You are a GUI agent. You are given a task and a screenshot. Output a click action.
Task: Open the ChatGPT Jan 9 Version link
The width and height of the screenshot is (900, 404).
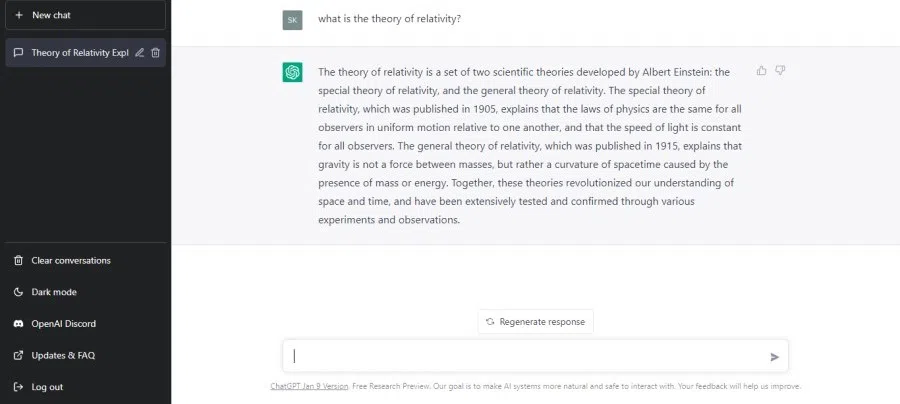(309, 386)
